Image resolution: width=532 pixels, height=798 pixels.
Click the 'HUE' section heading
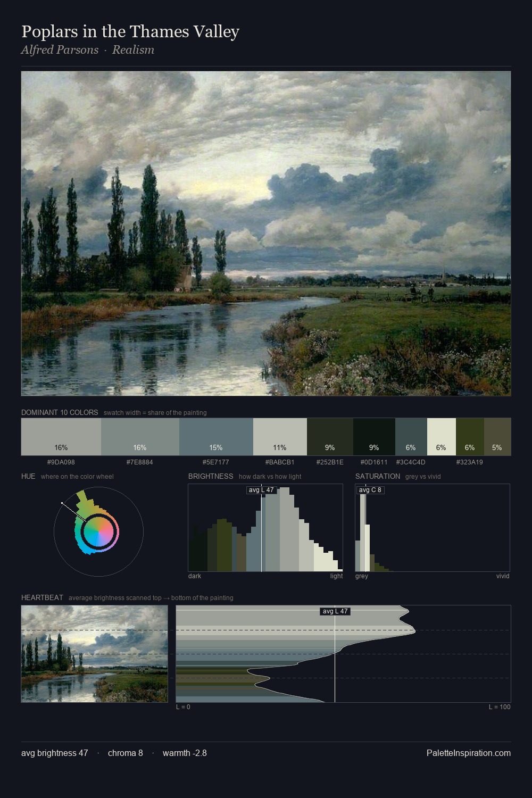[x=28, y=476]
